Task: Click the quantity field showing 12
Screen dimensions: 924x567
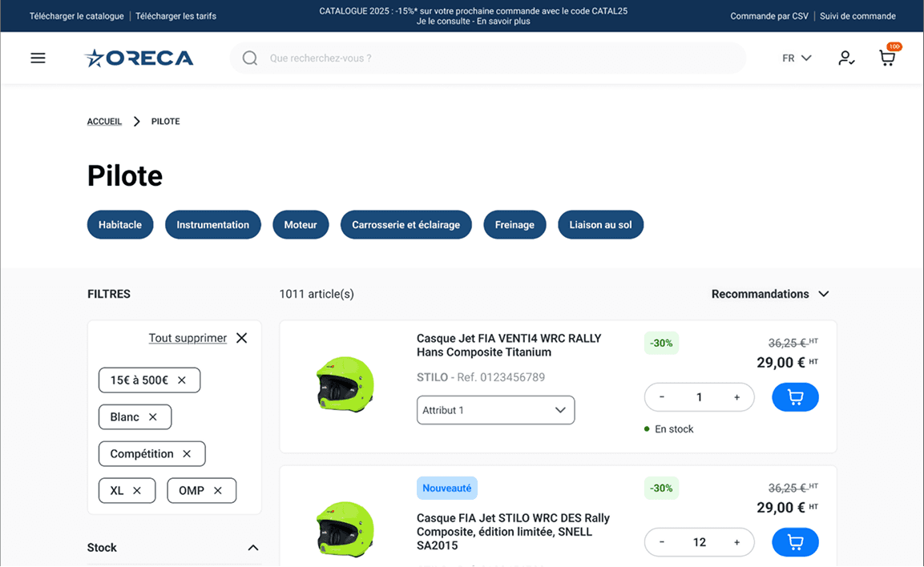Action: tap(699, 541)
